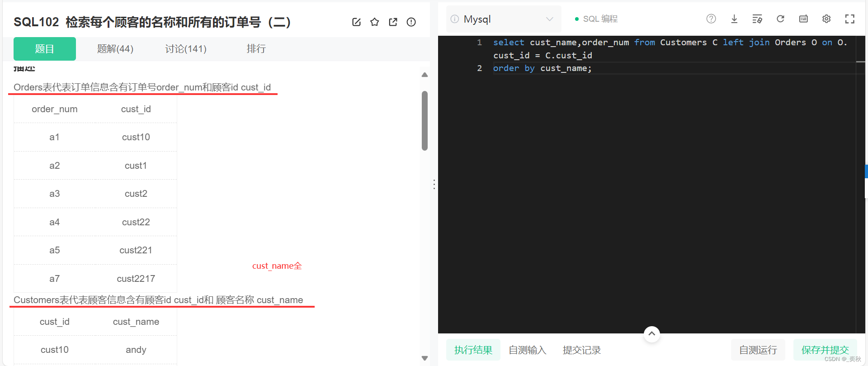
Task: Favorite the problem with star icon
Action: (x=375, y=22)
